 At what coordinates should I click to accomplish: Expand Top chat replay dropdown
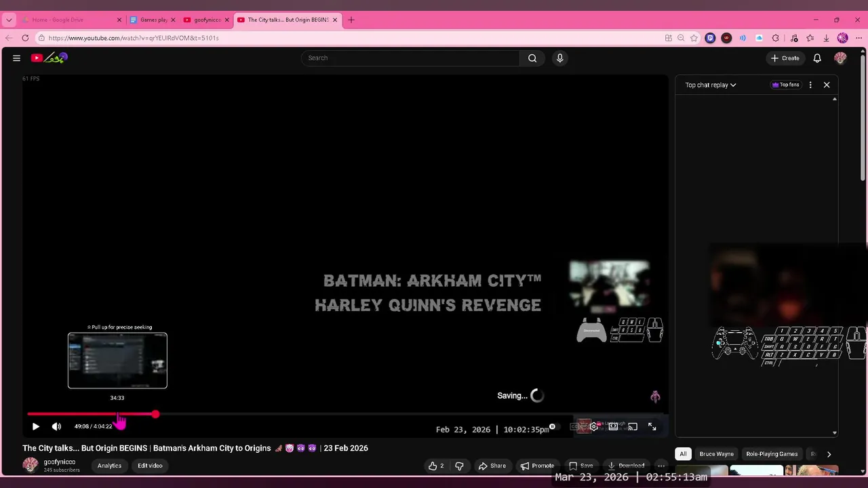coord(710,85)
